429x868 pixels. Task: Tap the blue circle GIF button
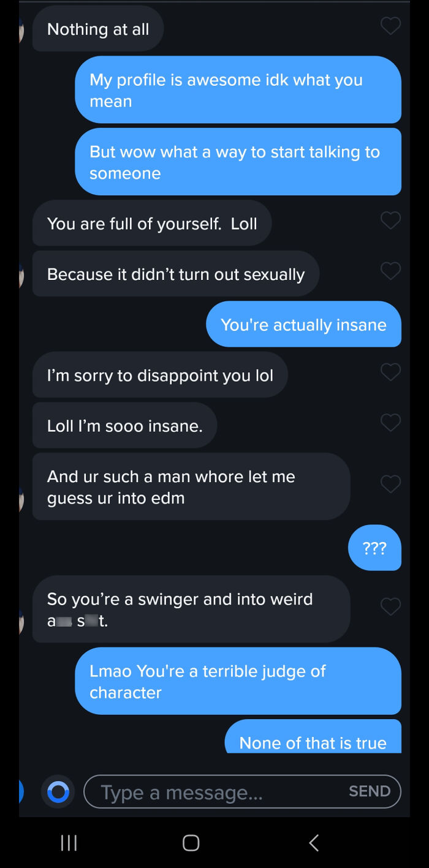[x=58, y=791]
